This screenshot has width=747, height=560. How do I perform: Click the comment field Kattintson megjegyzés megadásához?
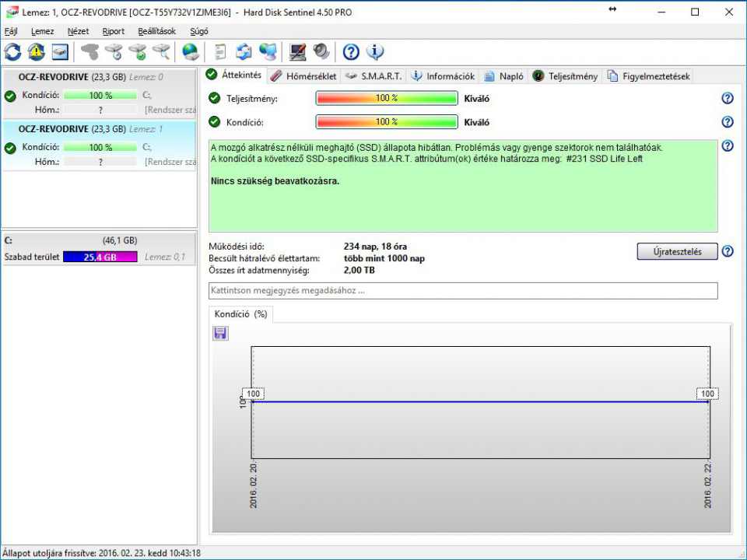point(463,290)
